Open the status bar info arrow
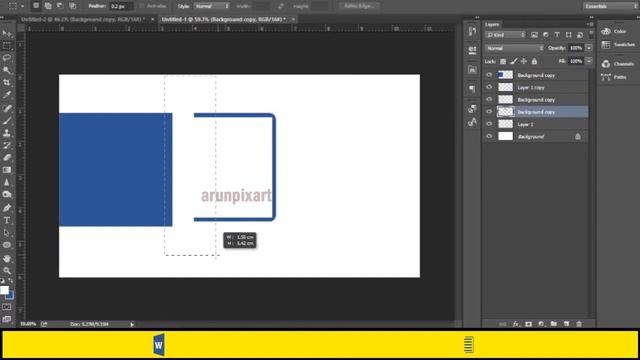 point(132,324)
